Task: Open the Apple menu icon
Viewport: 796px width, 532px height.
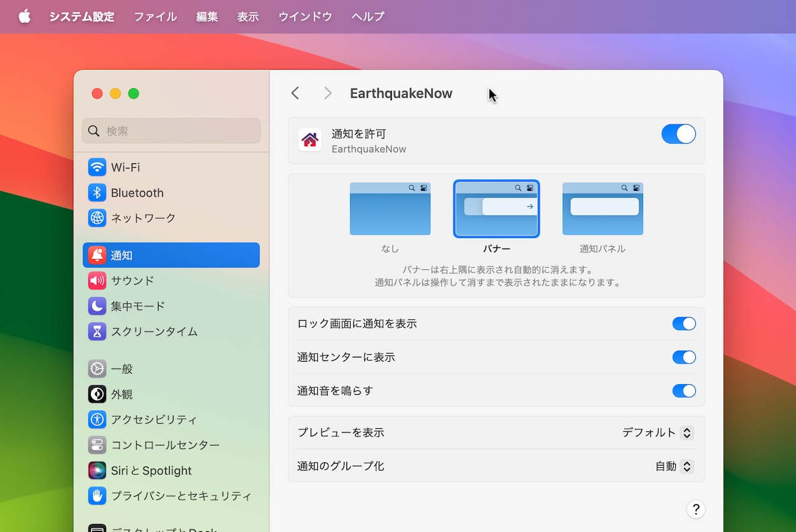Action: 24,17
